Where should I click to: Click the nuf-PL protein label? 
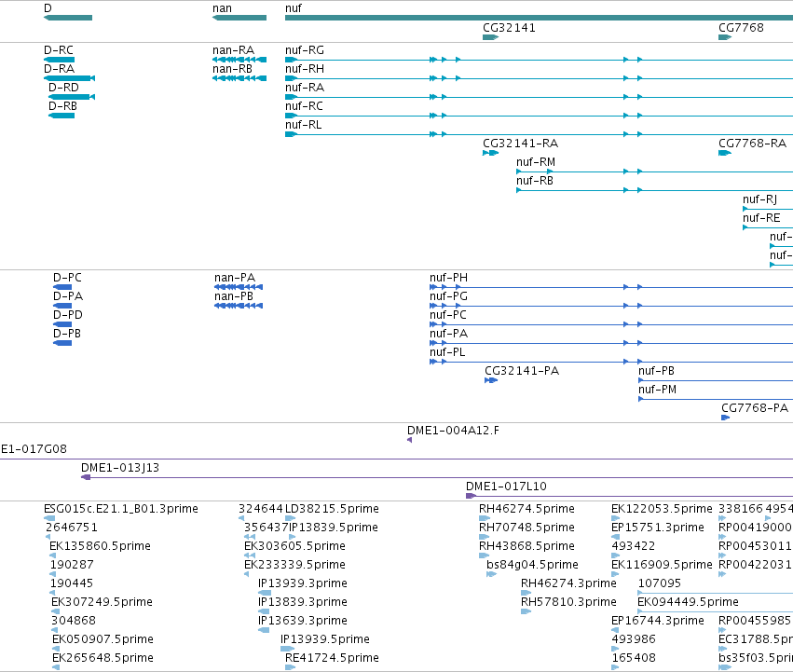pyautogui.click(x=447, y=352)
